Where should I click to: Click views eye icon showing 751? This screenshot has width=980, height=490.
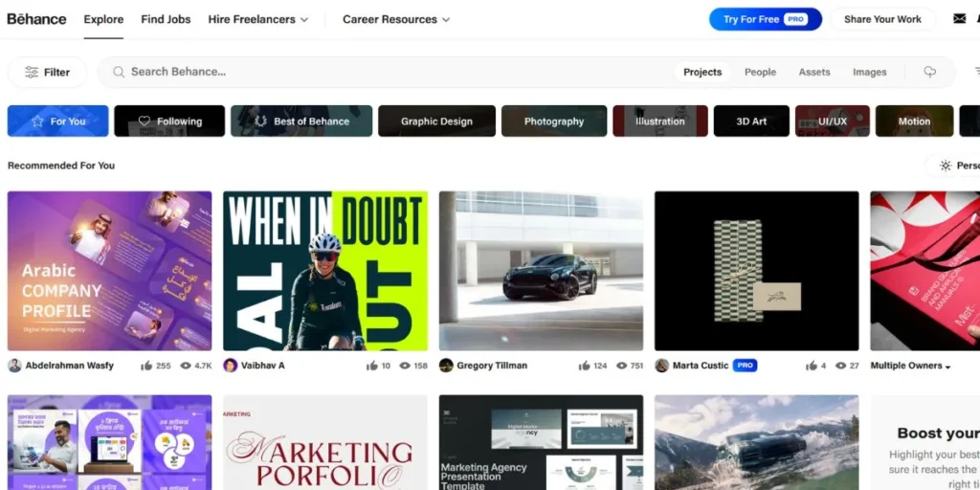tap(621, 366)
